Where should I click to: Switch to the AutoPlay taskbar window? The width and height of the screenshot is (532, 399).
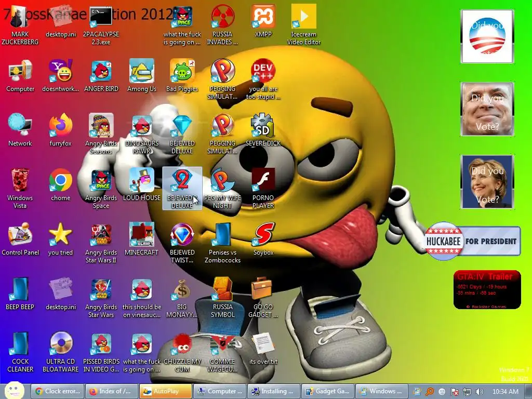(166, 391)
